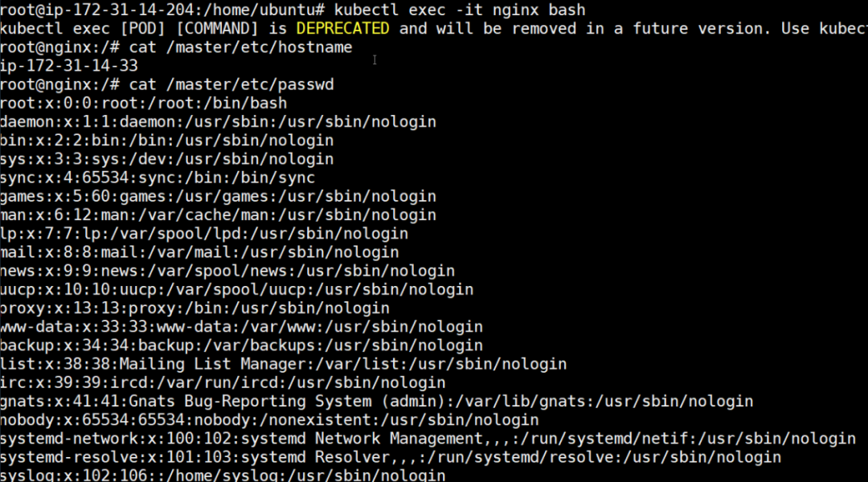Click the backup:x:34:34 line
This screenshot has height=482, width=868.
(241, 345)
